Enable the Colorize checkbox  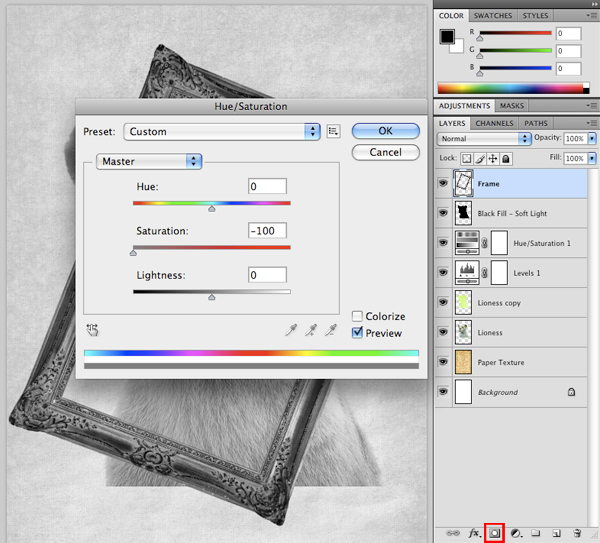[x=357, y=316]
